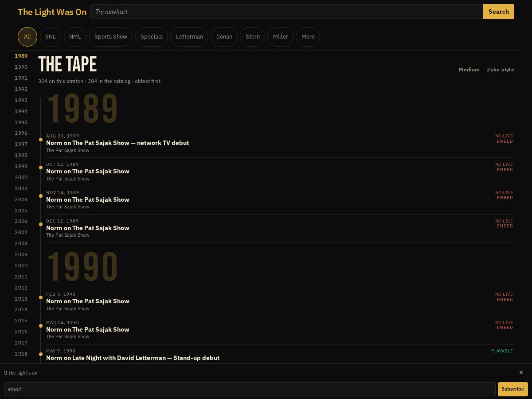Open the Medium filter dropdown

click(x=469, y=70)
